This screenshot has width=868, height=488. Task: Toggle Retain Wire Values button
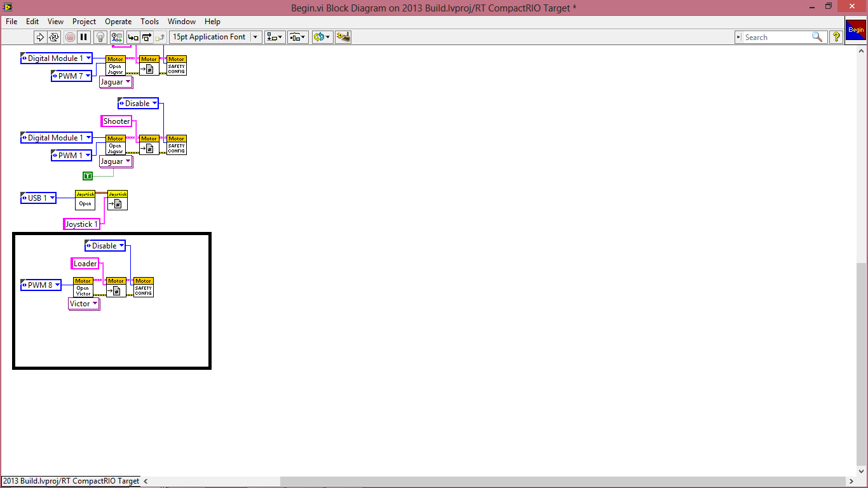point(116,37)
